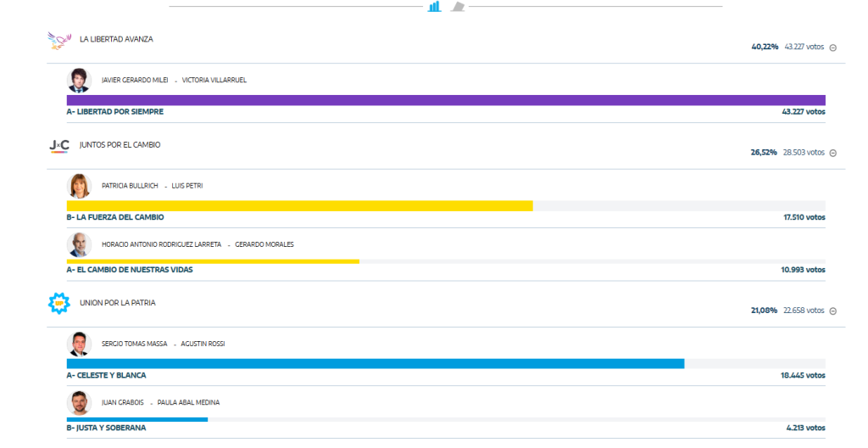This screenshot has height=448, width=868.
Task: Click Patricia Bullrich's portrait photo
Action: 79,186
